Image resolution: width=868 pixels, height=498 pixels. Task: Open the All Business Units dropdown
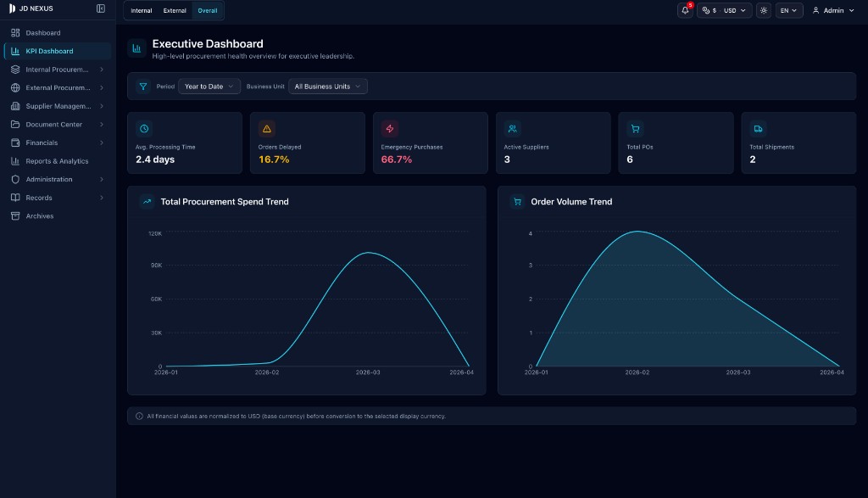[328, 87]
